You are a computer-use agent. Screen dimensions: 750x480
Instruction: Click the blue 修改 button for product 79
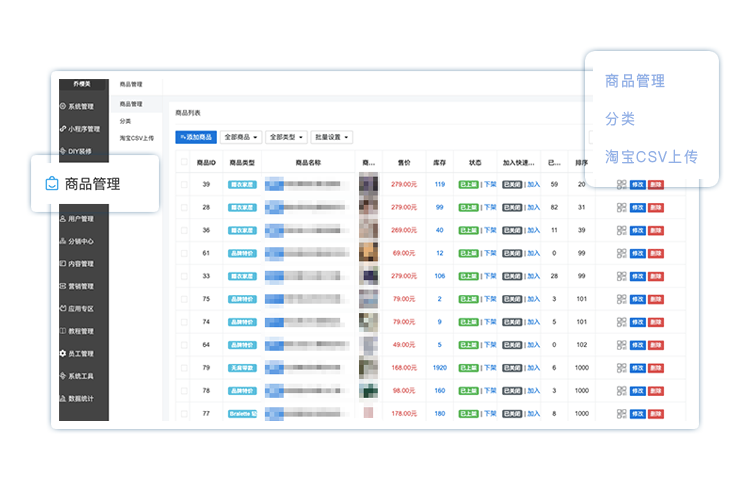pos(638,368)
